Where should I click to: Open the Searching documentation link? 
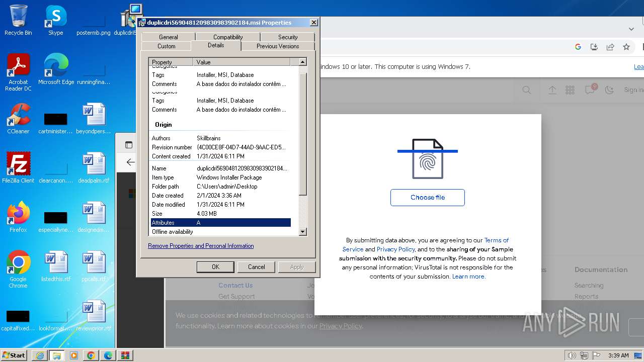click(x=589, y=285)
